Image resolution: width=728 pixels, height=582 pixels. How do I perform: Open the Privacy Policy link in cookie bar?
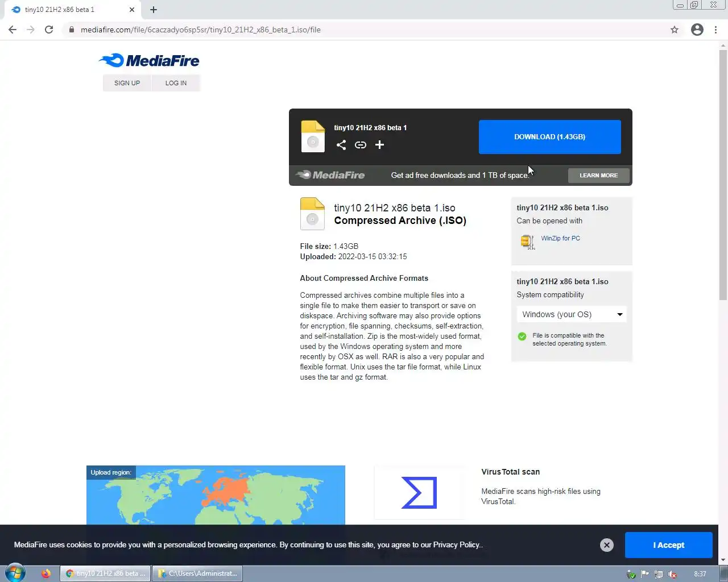click(457, 544)
